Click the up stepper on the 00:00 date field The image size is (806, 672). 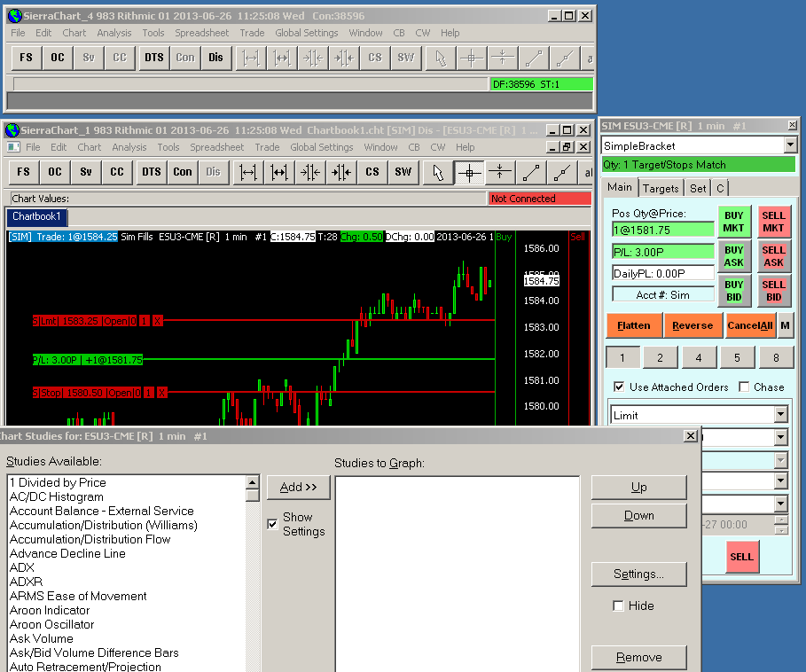[781, 520]
